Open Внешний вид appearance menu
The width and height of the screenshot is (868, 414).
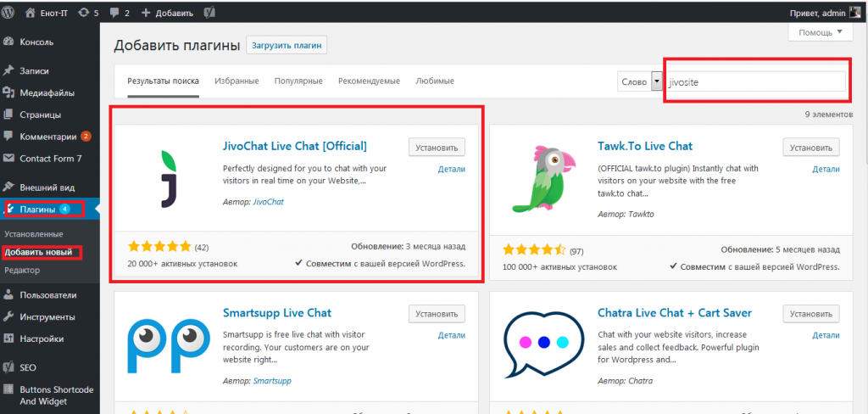(x=47, y=187)
